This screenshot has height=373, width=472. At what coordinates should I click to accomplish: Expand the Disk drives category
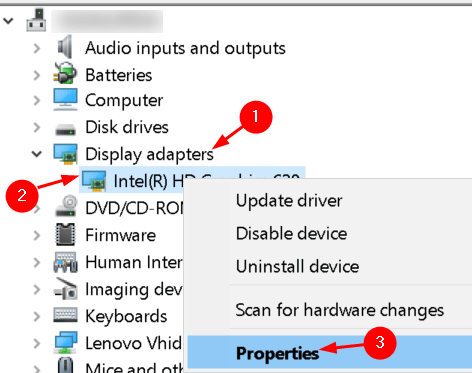point(37,127)
